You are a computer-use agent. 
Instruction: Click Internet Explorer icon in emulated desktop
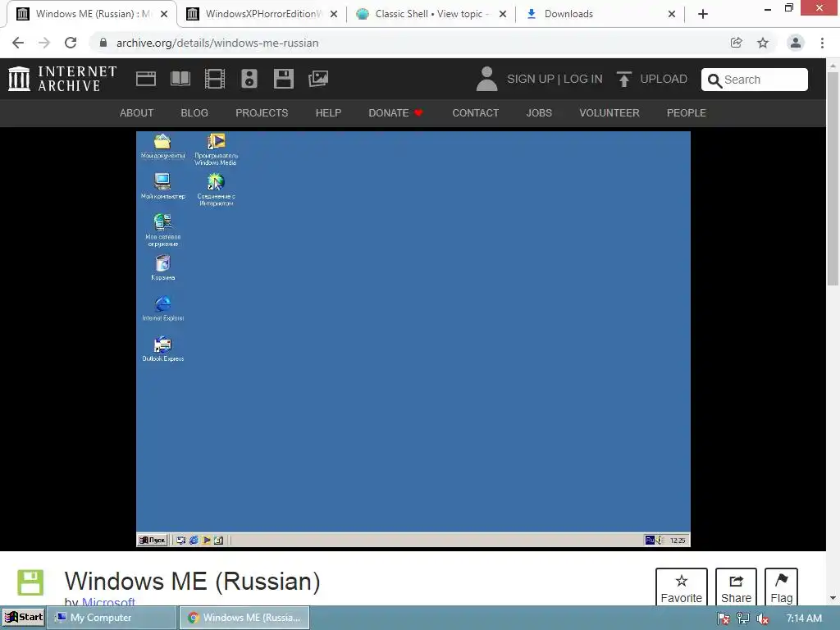[x=163, y=308]
